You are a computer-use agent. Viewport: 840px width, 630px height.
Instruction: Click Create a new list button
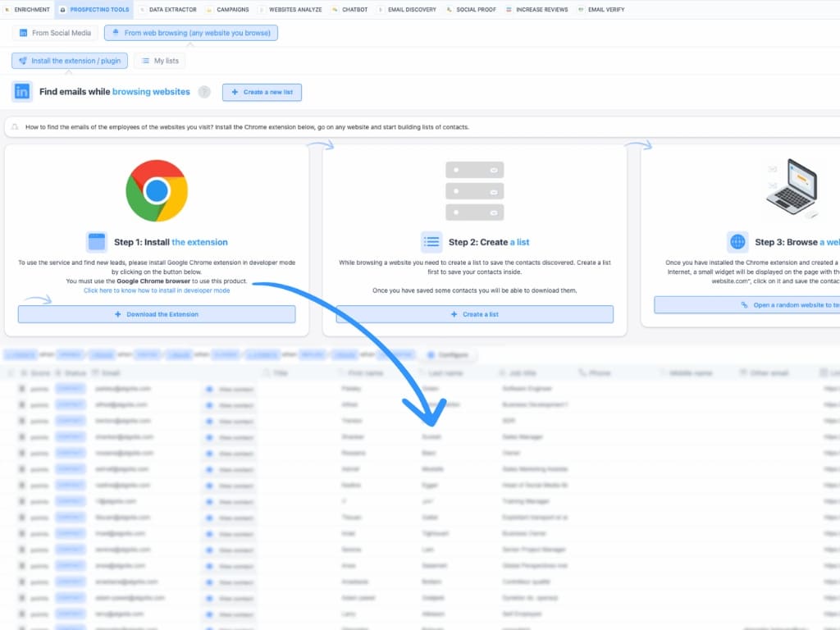click(262, 92)
